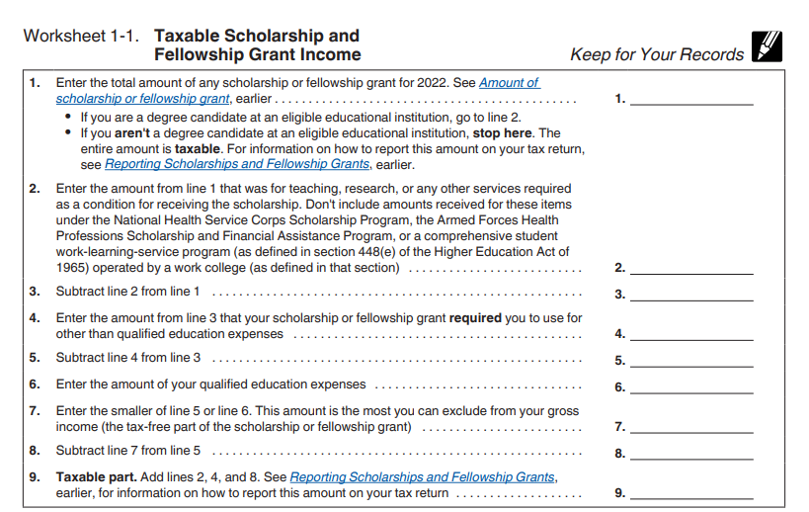
Task: Open Reporting Scholarships link in line 9 Taxable part
Action: click(x=422, y=477)
